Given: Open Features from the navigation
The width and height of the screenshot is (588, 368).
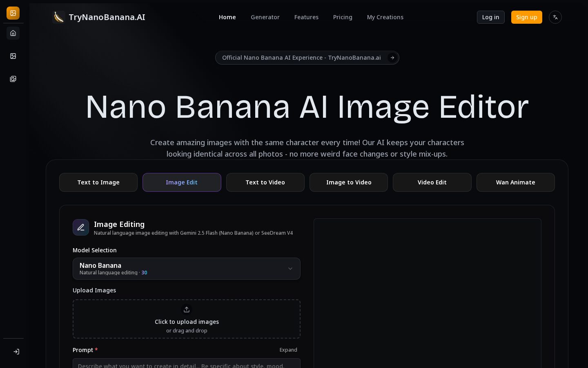Looking at the screenshot, I should (x=306, y=17).
